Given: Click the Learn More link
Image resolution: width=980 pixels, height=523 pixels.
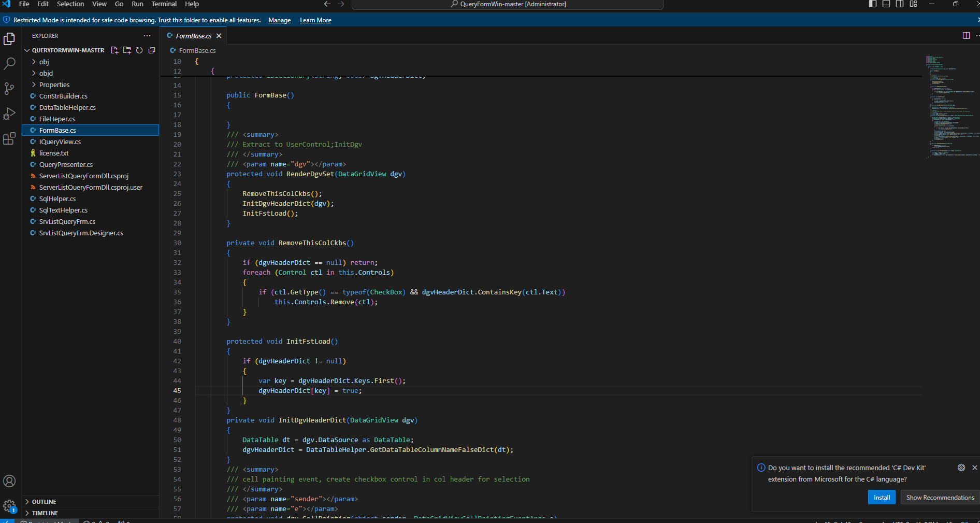Looking at the screenshot, I should [x=315, y=20].
